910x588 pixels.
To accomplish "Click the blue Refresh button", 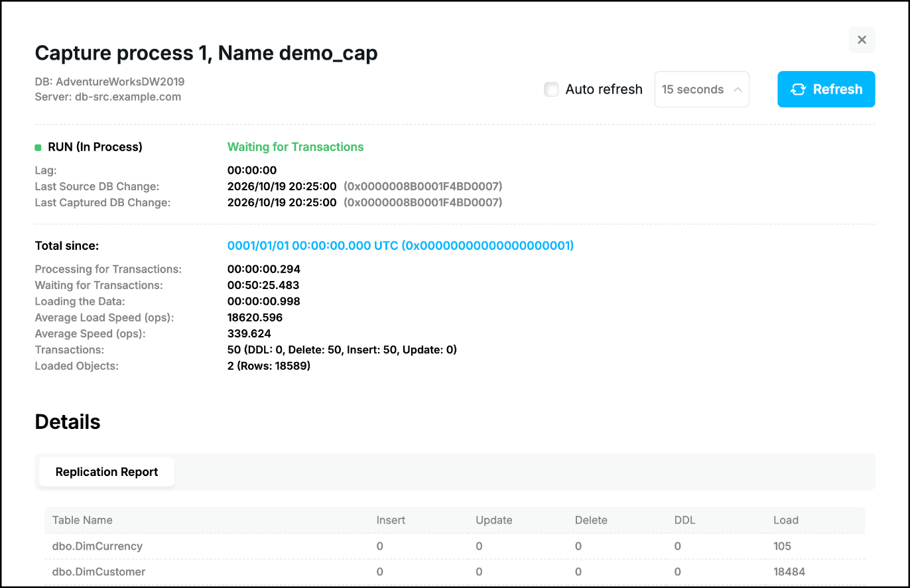I will click(x=826, y=89).
